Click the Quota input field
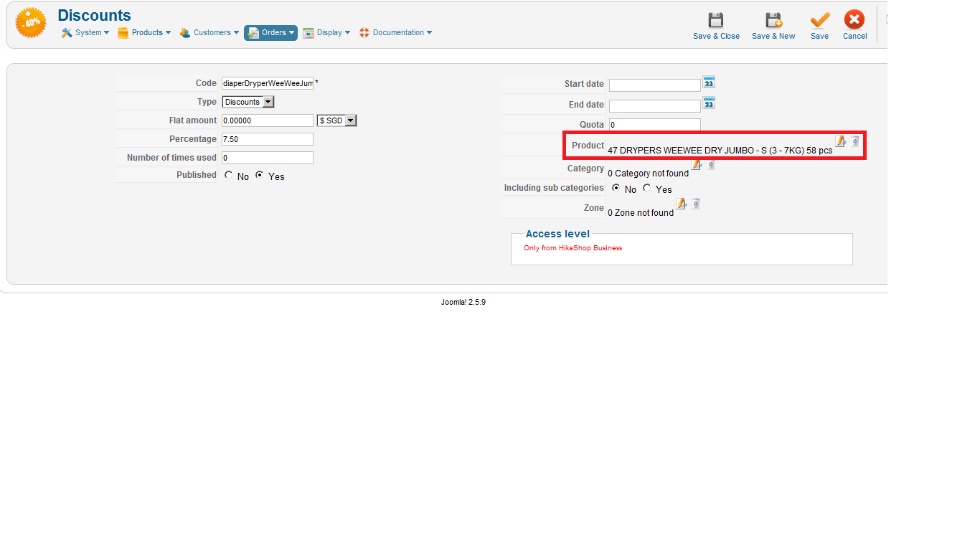 [x=655, y=125]
